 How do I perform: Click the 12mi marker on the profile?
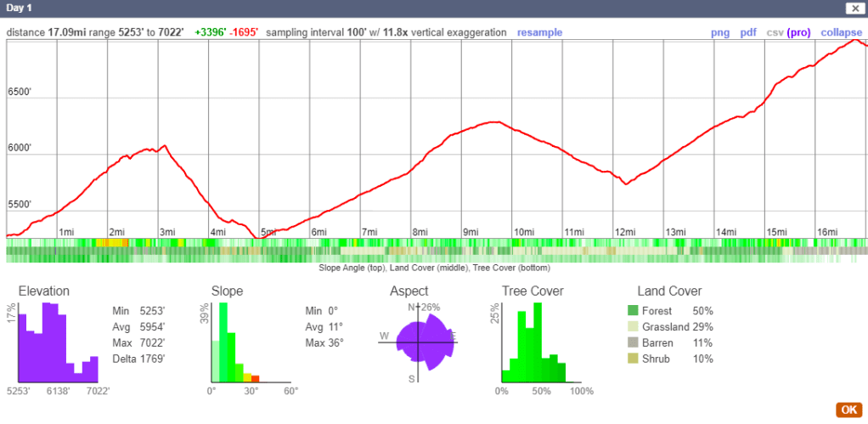coord(626,232)
